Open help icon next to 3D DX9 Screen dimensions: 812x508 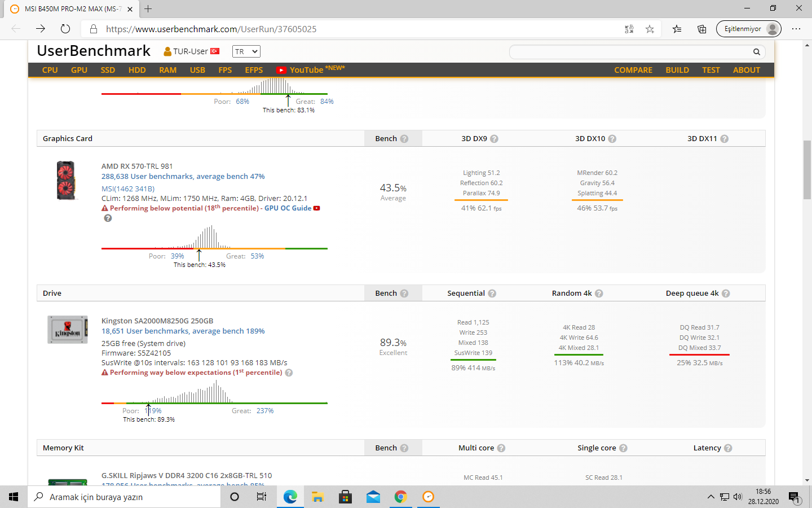[495, 139]
